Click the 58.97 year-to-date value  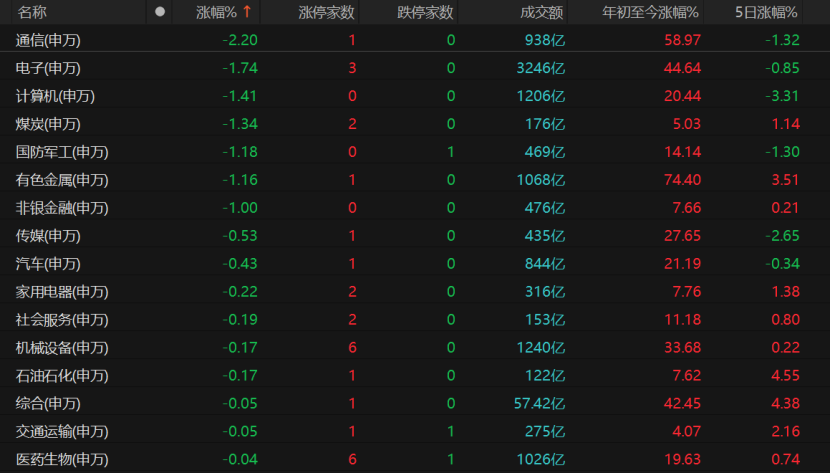click(x=682, y=40)
